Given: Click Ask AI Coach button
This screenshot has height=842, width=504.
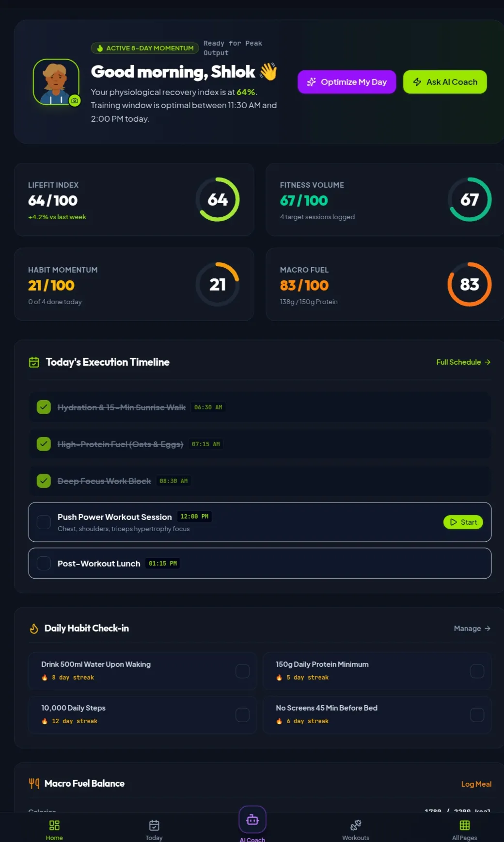Looking at the screenshot, I should click(x=445, y=82).
